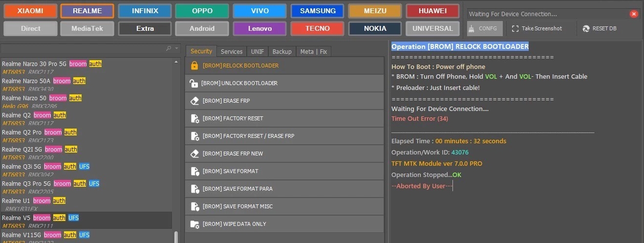This screenshot has width=644, height=243.
Task: Open the search box dropdown arrow
Action: tap(176, 48)
